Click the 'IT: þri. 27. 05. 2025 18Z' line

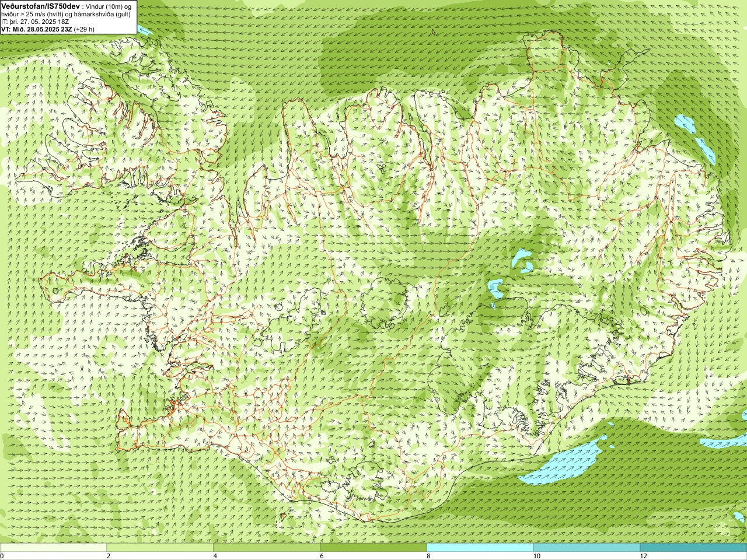pos(35,22)
